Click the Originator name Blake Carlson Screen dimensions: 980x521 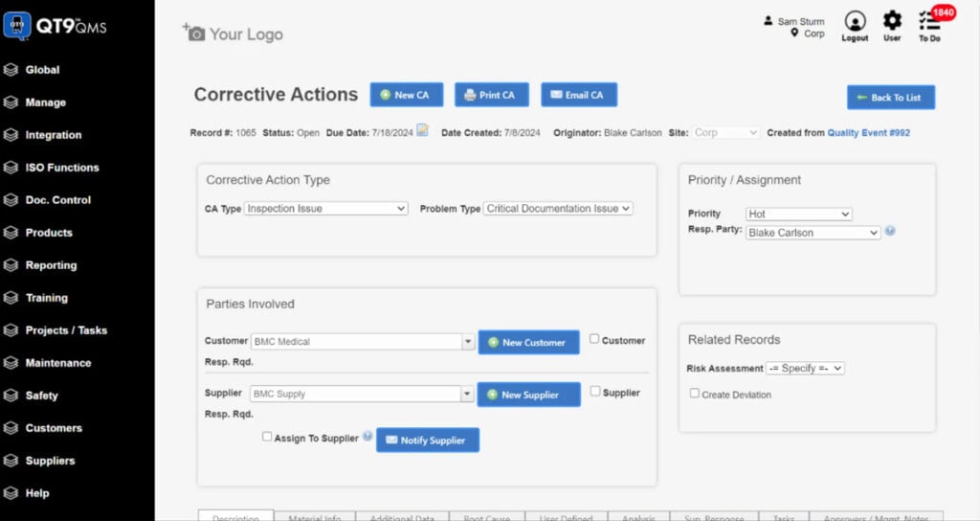[633, 132]
